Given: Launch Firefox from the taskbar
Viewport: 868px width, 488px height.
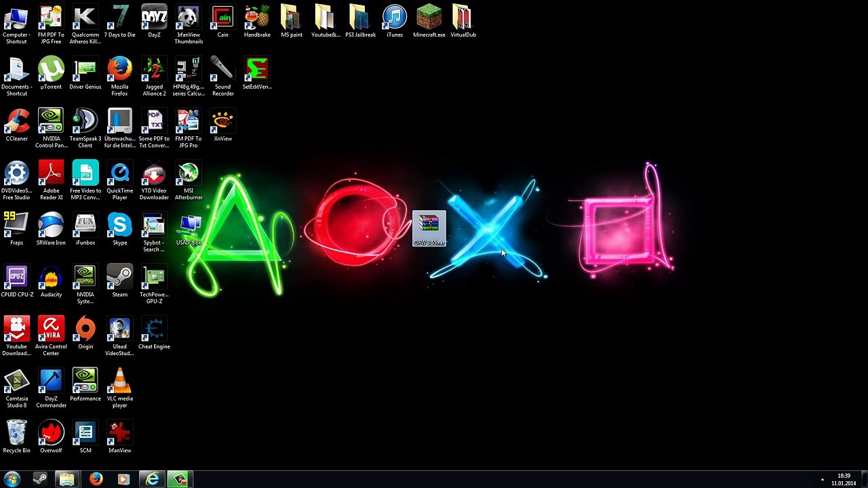Looking at the screenshot, I should [x=96, y=479].
